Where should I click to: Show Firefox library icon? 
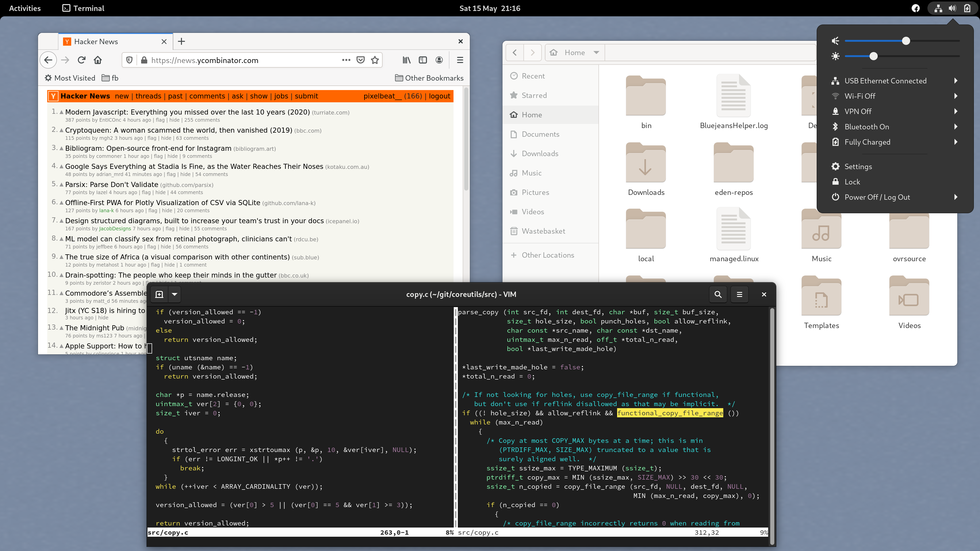tap(407, 60)
